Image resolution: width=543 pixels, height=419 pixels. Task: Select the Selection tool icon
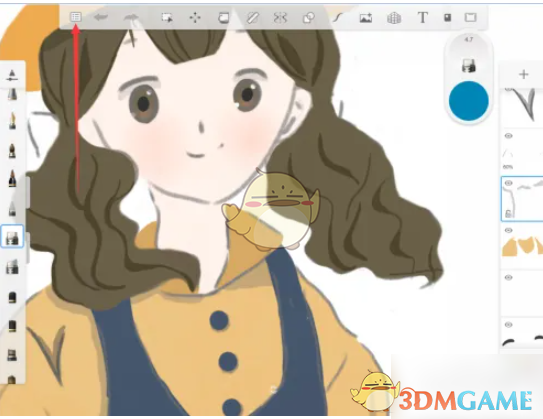tap(167, 17)
